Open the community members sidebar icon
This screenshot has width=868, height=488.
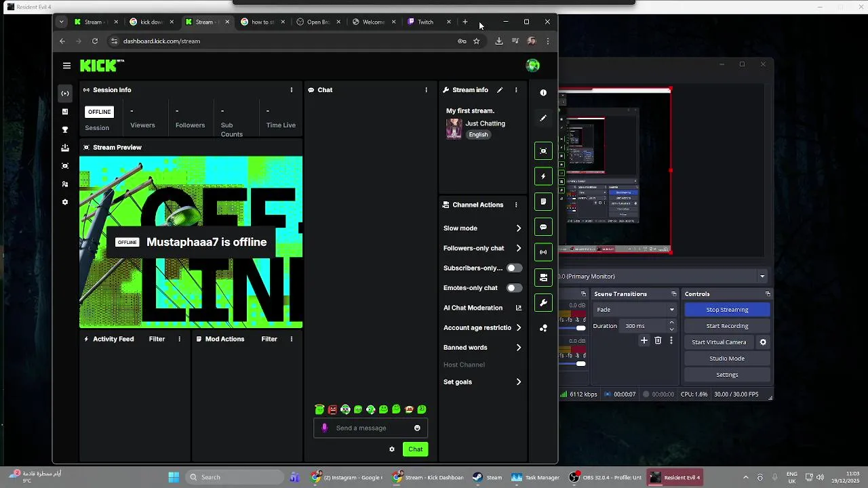pos(65,184)
